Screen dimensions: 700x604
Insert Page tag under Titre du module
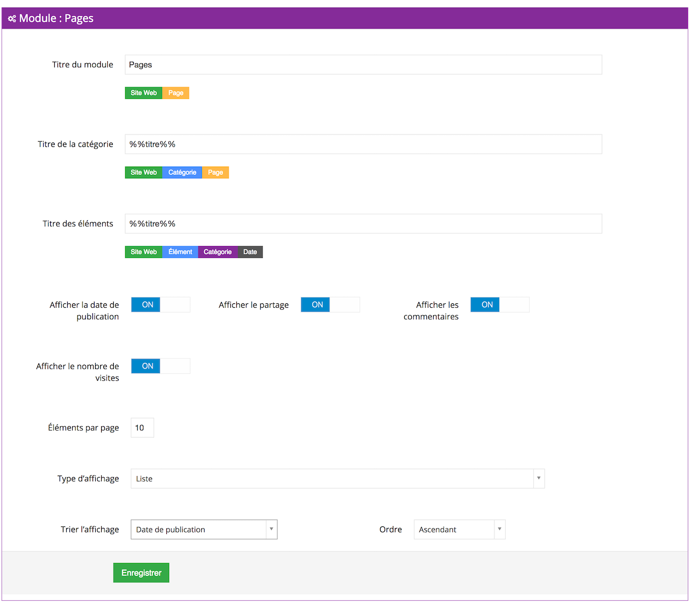coord(176,93)
